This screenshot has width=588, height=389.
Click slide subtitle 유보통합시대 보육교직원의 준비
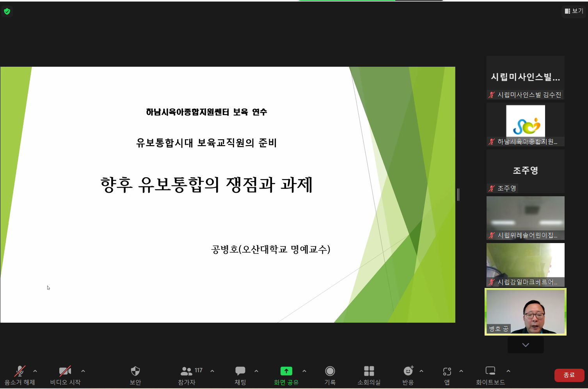(206, 143)
